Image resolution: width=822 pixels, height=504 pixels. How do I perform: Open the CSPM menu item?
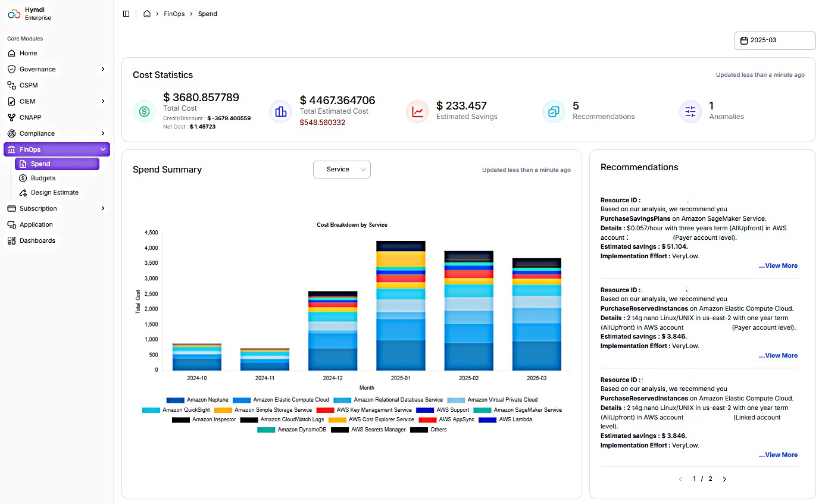pos(57,85)
